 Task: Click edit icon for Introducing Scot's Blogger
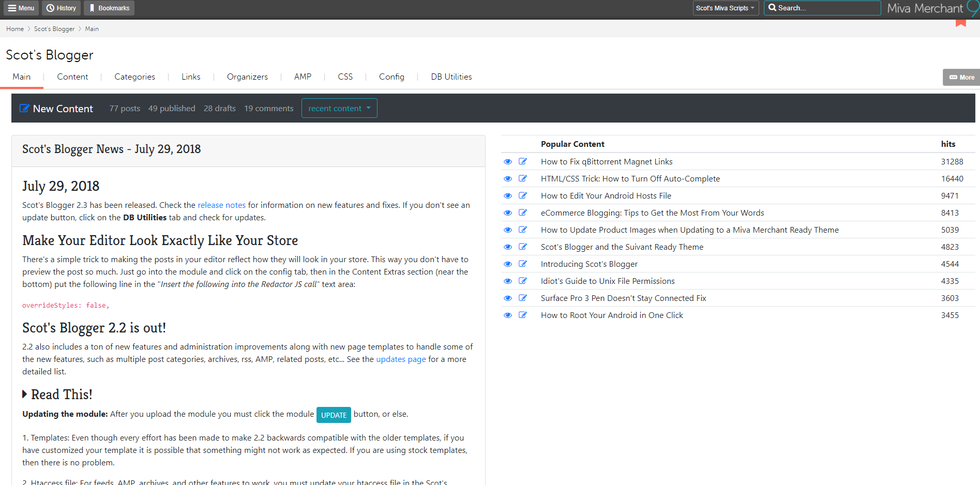(x=523, y=264)
